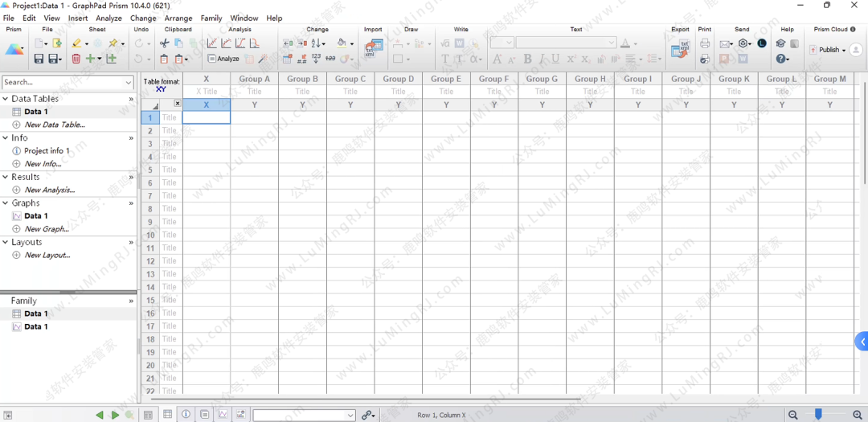Click the Save floppy disk icon
The height and width of the screenshot is (422, 868).
[x=39, y=59]
